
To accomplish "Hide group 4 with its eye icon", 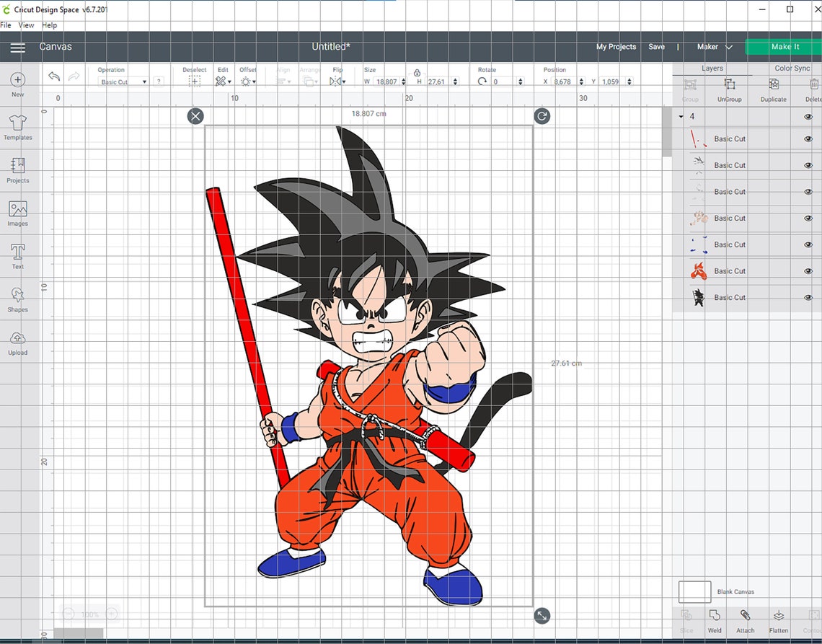I will coord(808,117).
